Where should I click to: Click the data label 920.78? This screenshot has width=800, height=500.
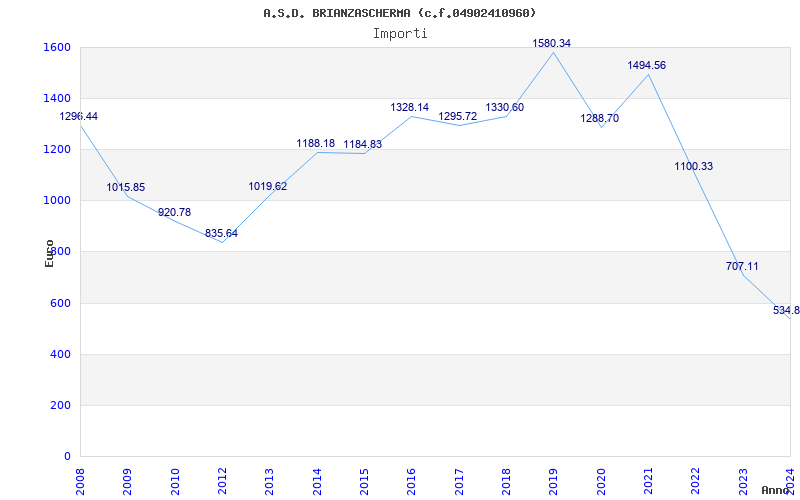pos(174,212)
